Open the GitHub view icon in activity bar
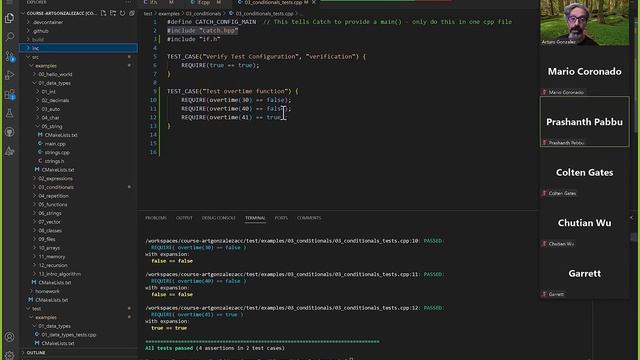The width and height of the screenshot is (640, 360). [9, 132]
